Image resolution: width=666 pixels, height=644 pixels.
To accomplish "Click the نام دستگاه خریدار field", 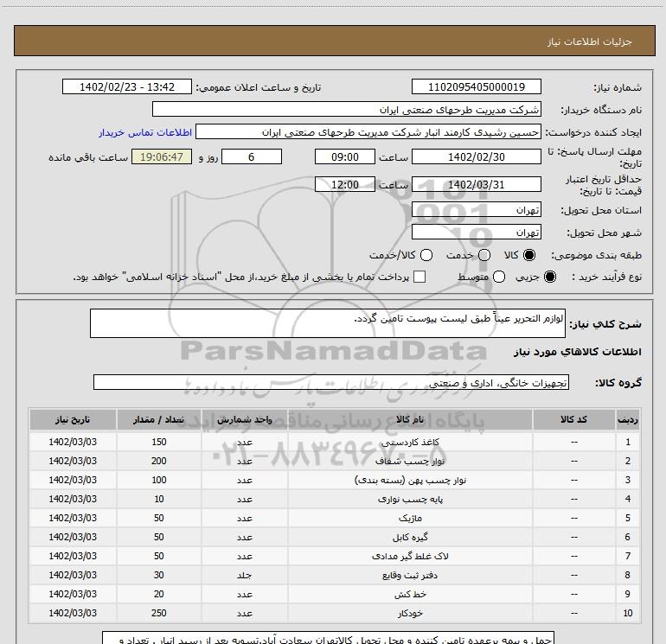I will (347, 109).
